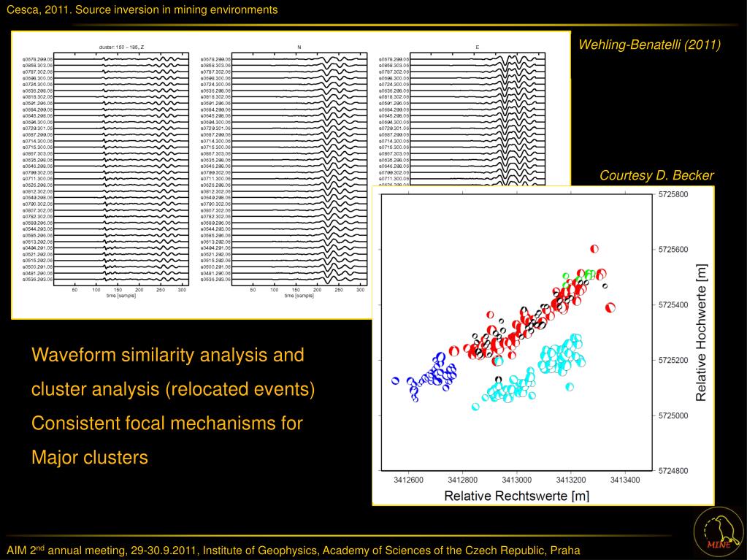This screenshot has width=747, height=560.
Task: Click the y-axis tick '5725600'
Action: (x=673, y=250)
